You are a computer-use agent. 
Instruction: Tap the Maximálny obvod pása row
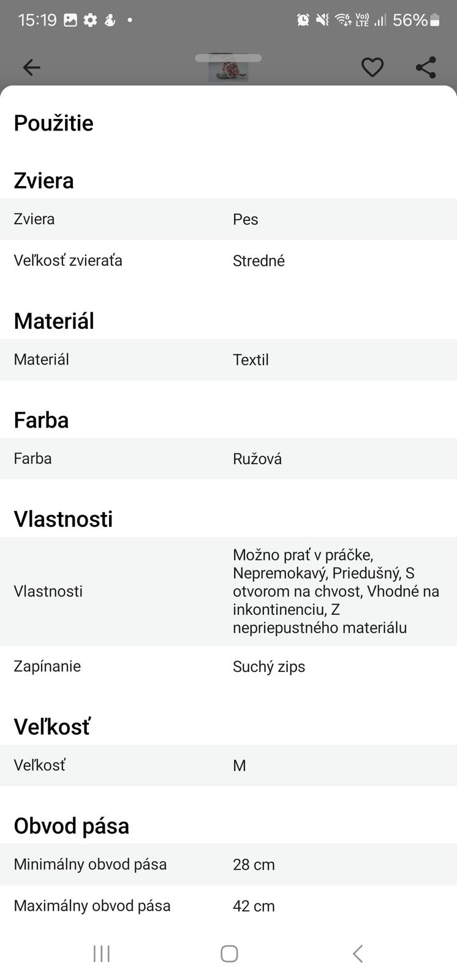point(228,906)
